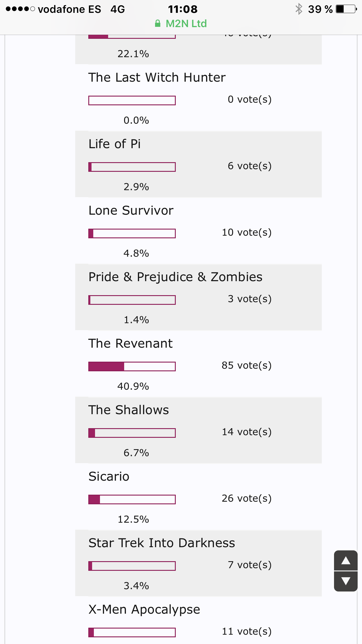Tap the green padlock secure icon

[158, 23]
